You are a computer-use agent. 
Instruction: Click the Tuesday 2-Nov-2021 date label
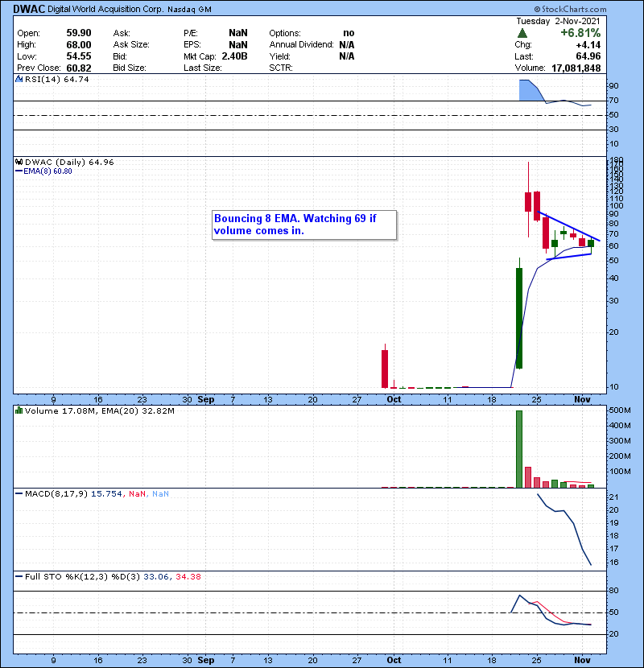(558, 21)
